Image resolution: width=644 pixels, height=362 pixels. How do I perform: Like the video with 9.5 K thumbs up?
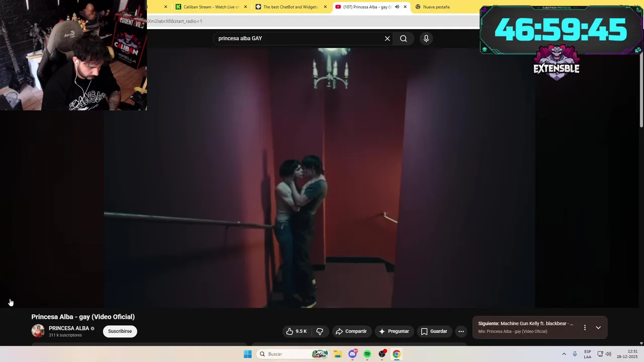pos(296,331)
